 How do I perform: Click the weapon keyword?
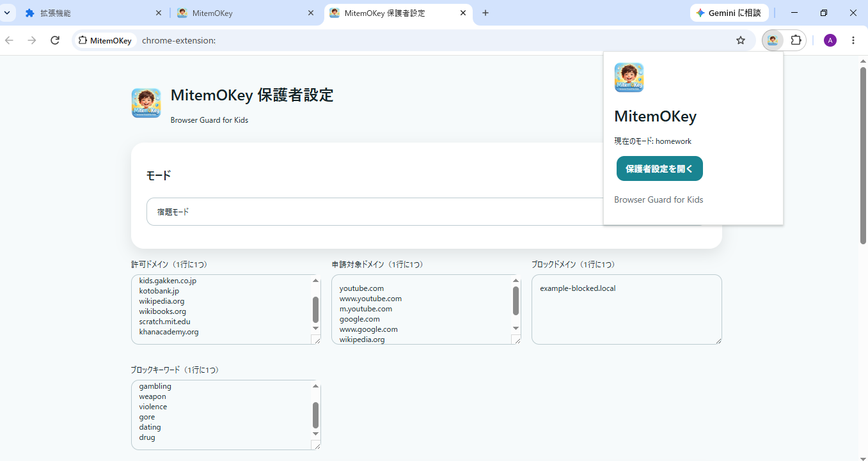(x=152, y=396)
